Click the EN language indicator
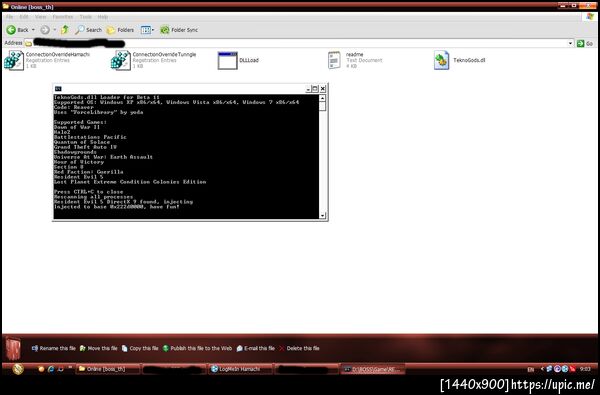 pos(530,369)
